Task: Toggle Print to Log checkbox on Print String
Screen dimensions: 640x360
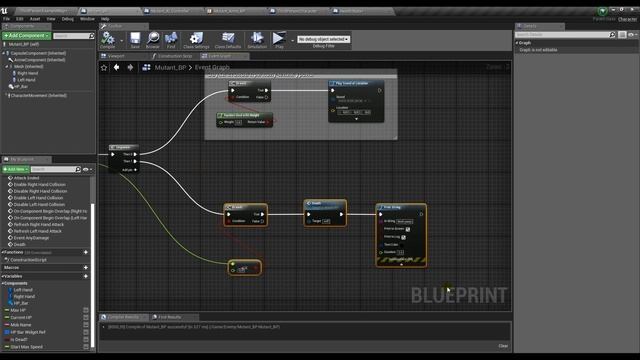Action: pyautogui.click(x=403, y=237)
